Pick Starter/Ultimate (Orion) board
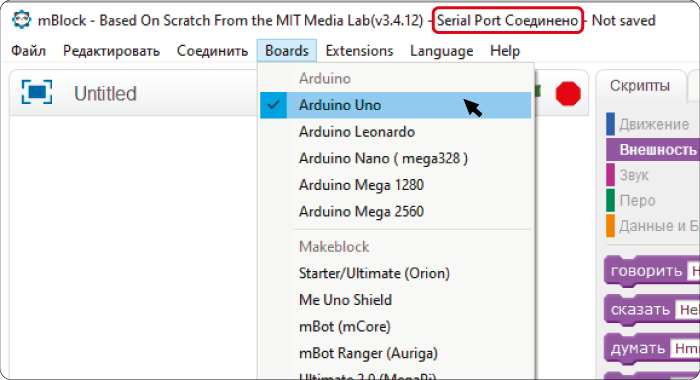The image size is (700, 380). coord(396,273)
